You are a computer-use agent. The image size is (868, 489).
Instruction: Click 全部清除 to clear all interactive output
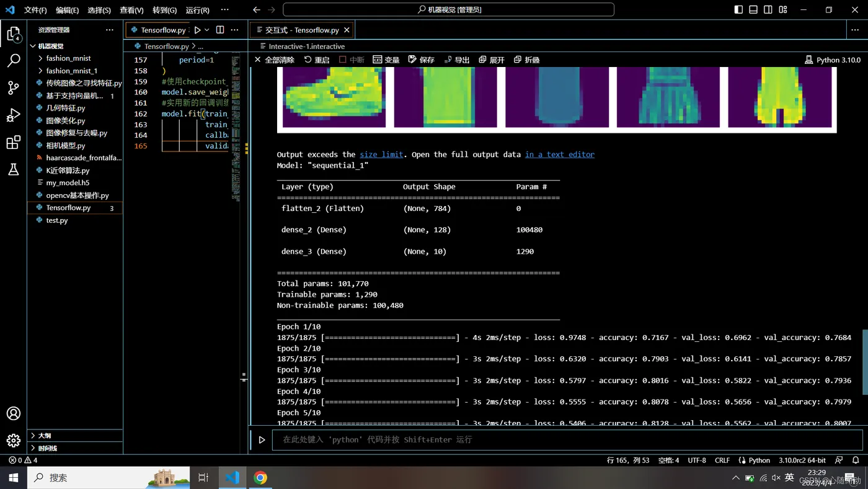pyautogui.click(x=274, y=60)
